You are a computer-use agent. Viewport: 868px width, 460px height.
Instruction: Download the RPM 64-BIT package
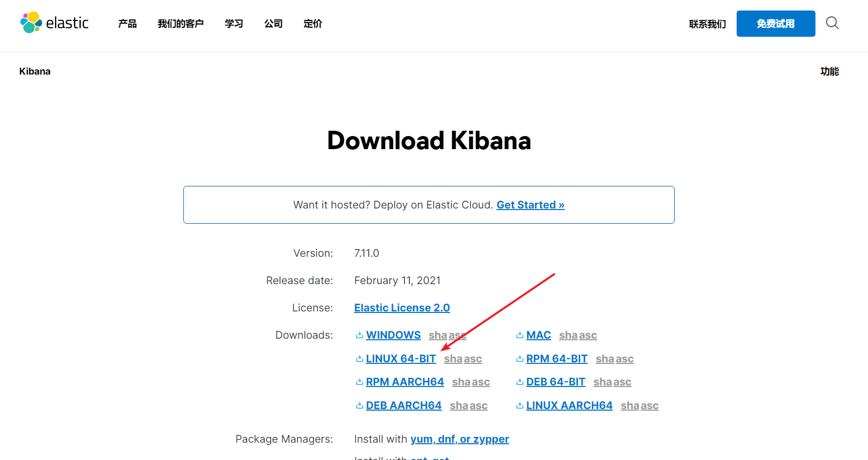point(557,359)
